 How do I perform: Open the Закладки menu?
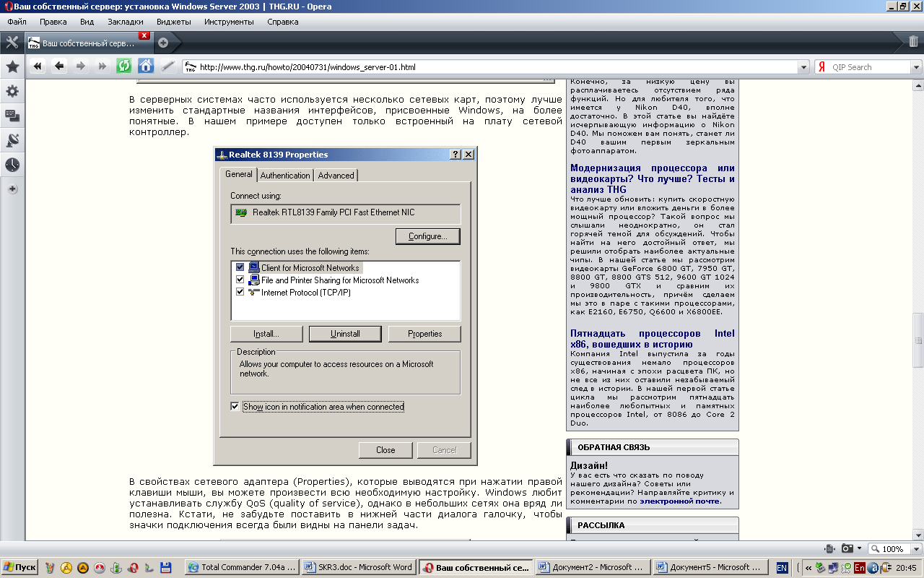pyautogui.click(x=125, y=22)
